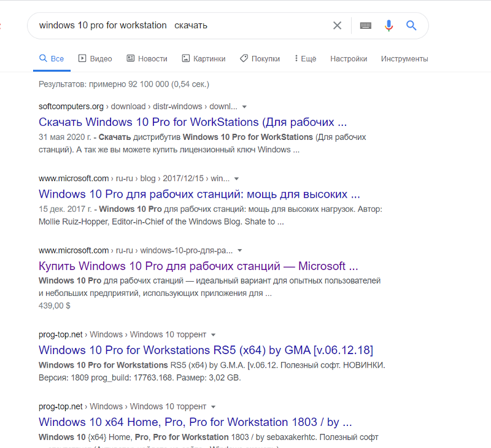Expand dropdown arrow next to softcomputers.org URL
Image resolution: width=491 pixels, height=448 pixels.
click(x=244, y=107)
